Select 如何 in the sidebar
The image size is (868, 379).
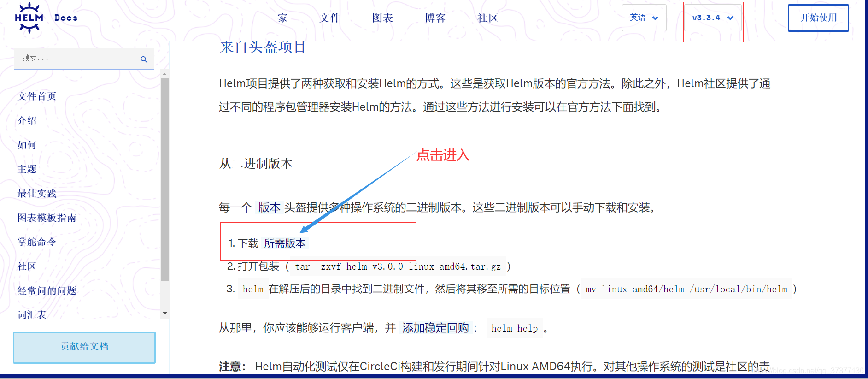click(x=27, y=145)
